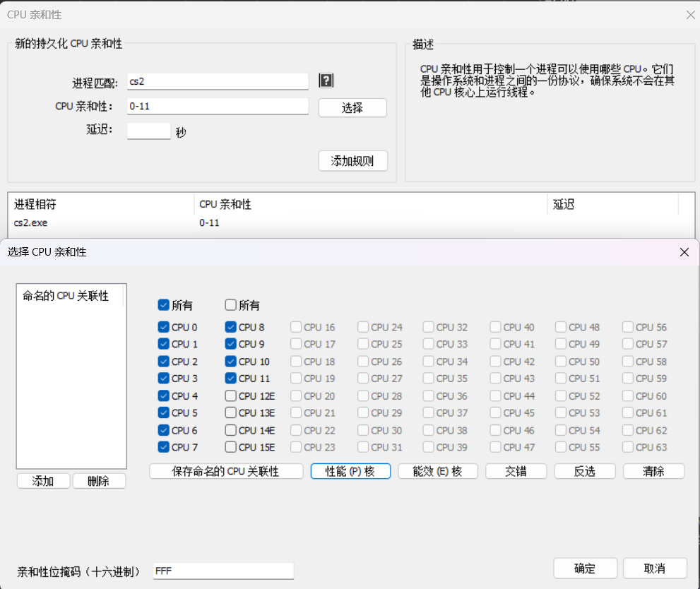Disable CPU 10 checkbox
This screenshot has width=700, height=589.
tap(230, 362)
